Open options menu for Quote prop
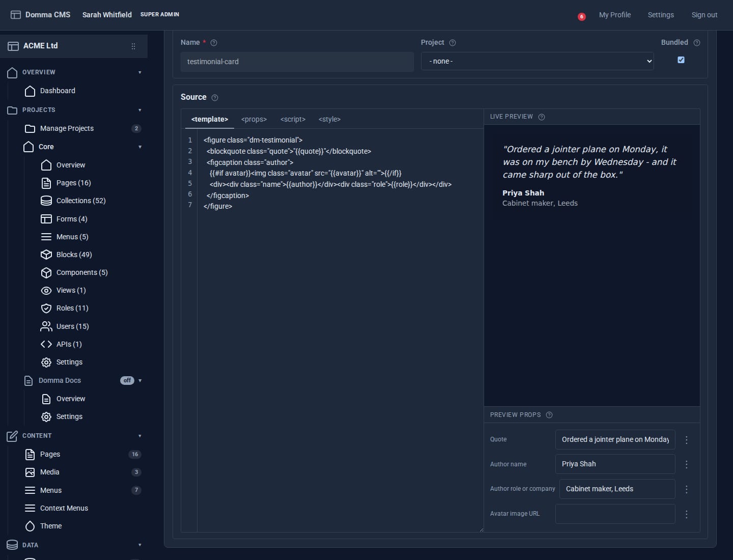 tap(687, 440)
